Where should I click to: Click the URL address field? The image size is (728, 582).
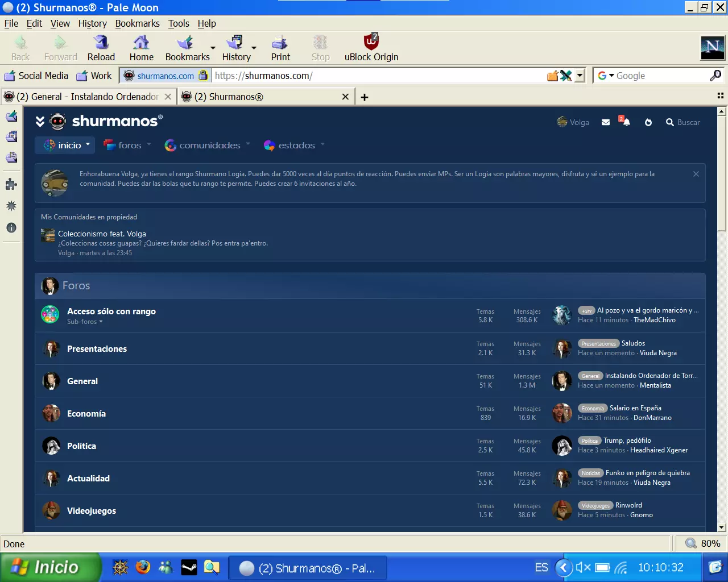click(x=378, y=76)
